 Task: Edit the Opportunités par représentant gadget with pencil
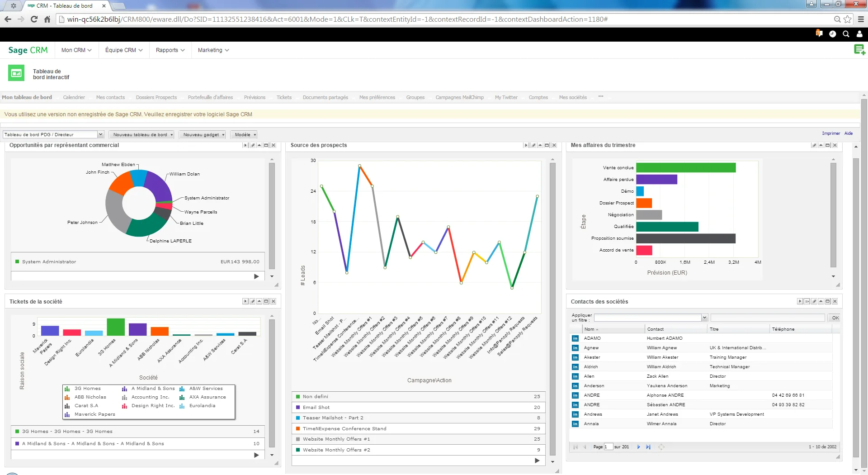[252, 145]
